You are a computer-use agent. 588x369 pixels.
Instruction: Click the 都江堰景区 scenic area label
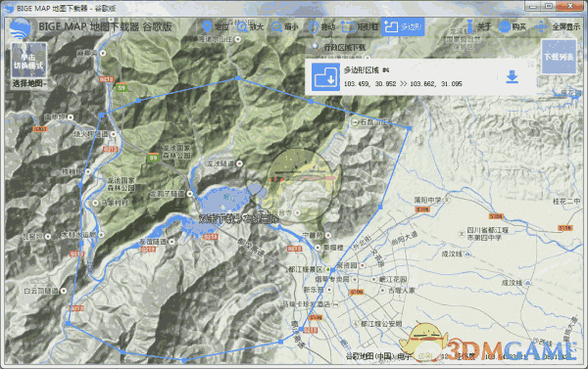point(306,269)
